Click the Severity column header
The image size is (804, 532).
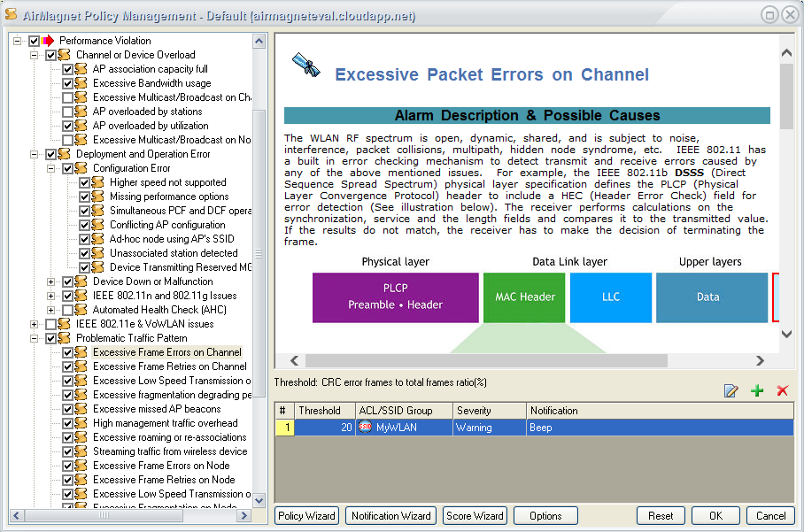pos(490,411)
